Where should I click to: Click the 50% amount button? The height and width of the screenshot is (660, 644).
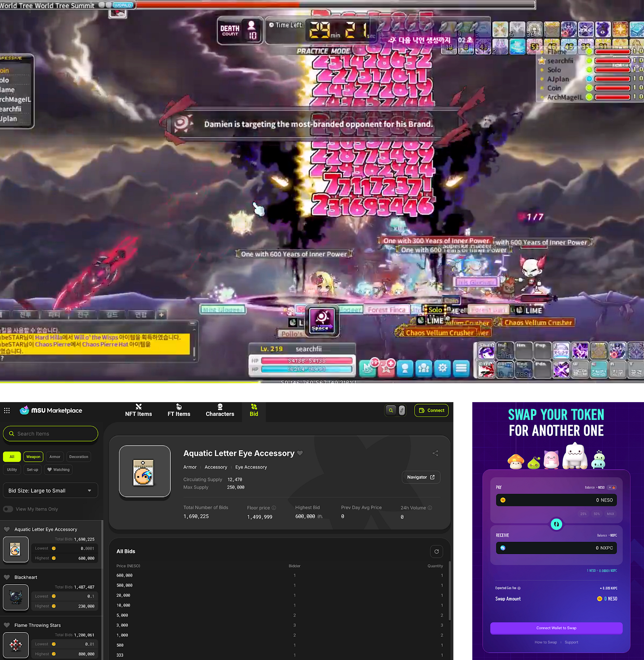(x=597, y=514)
